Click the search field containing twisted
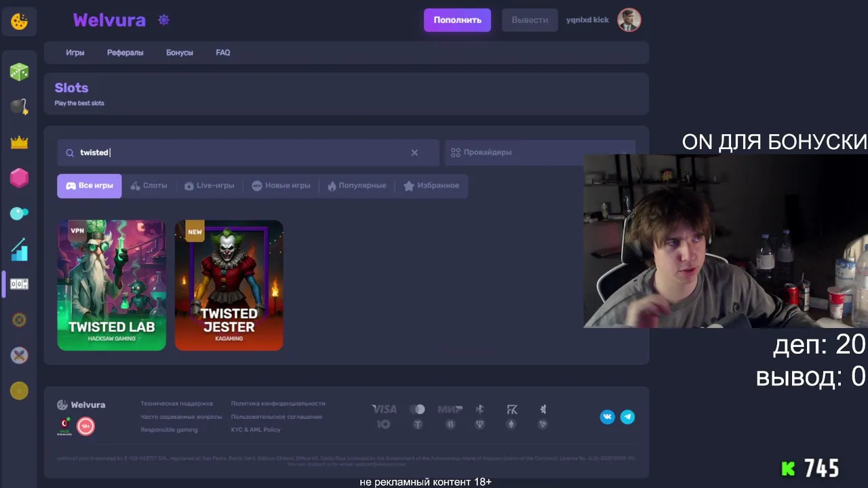This screenshot has width=868, height=488. click(248, 152)
